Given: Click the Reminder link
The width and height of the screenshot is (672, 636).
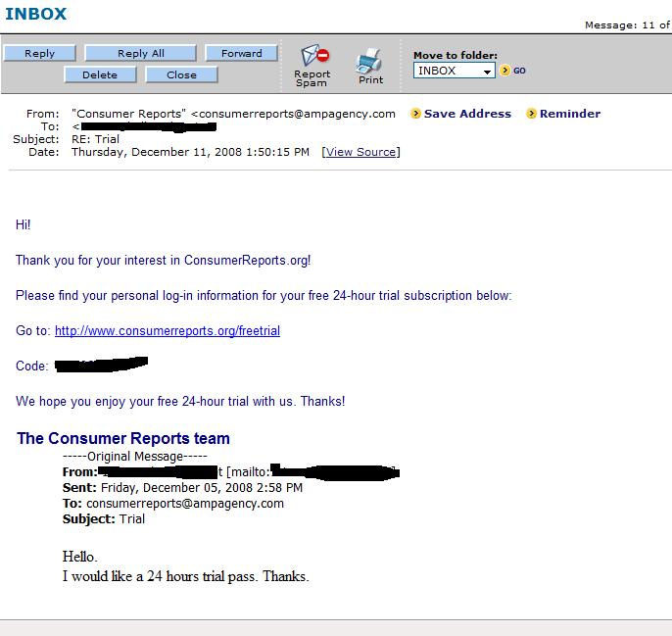Looking at the screenshot, I should [x=570, y=114].
